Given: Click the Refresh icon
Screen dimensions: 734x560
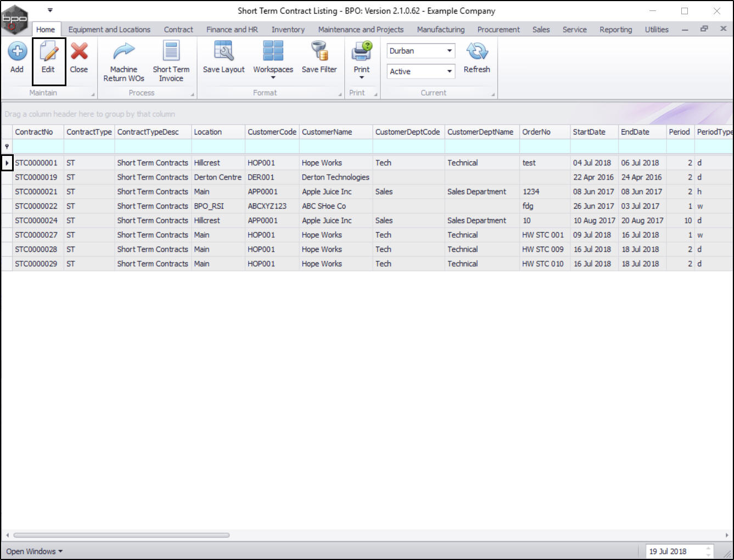Looking at the screenshot, I should tap(477, 52).
